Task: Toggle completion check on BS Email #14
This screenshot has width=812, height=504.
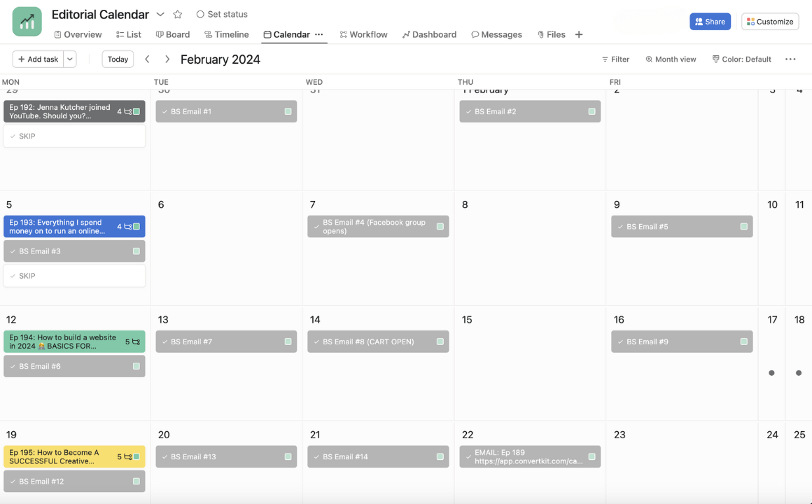Action: coord(316,457)
